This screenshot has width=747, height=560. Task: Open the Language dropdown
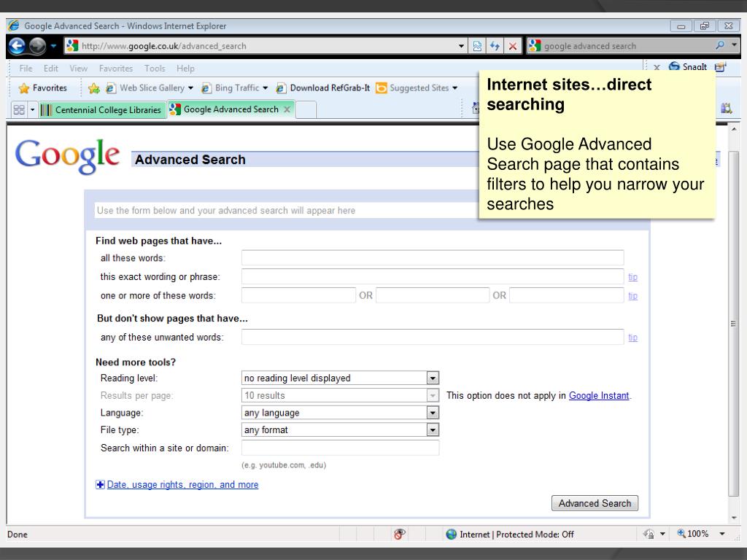coord(340,413)
